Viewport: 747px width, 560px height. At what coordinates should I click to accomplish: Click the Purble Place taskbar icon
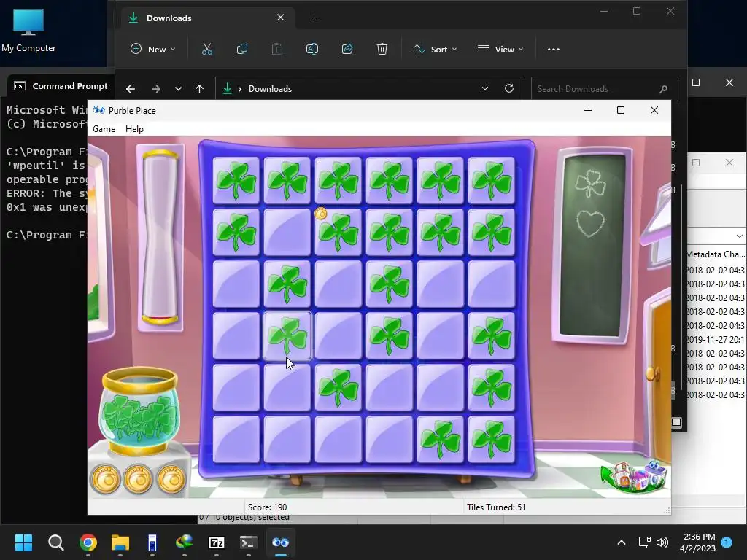point(281,542)
